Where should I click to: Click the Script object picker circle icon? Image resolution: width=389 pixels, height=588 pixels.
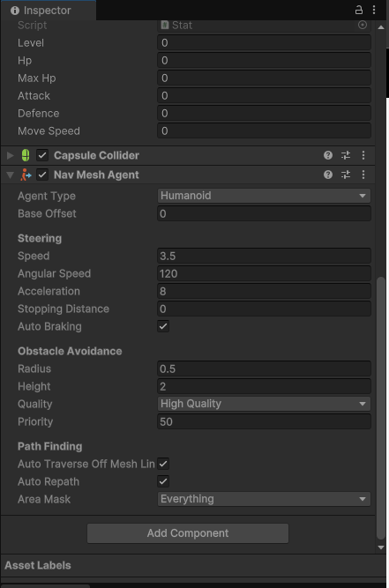363,26
